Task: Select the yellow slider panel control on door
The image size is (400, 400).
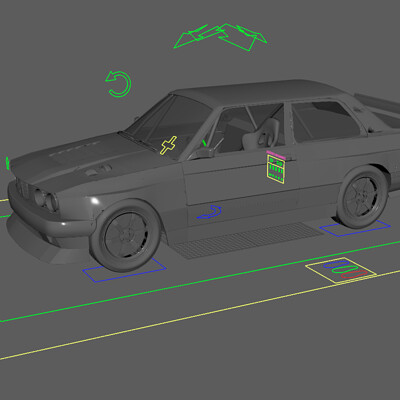Action: tap(276, 169)
